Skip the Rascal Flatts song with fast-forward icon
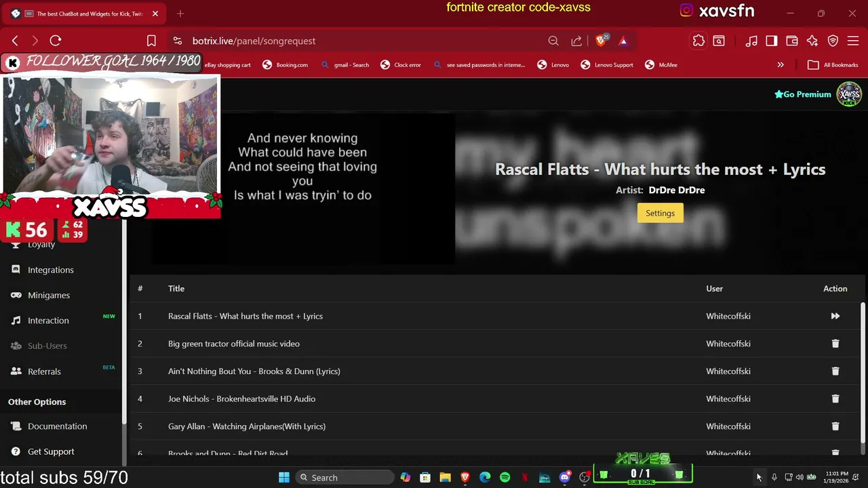Image resolution: width=868 pixels, height=488 pixels. 835,316
